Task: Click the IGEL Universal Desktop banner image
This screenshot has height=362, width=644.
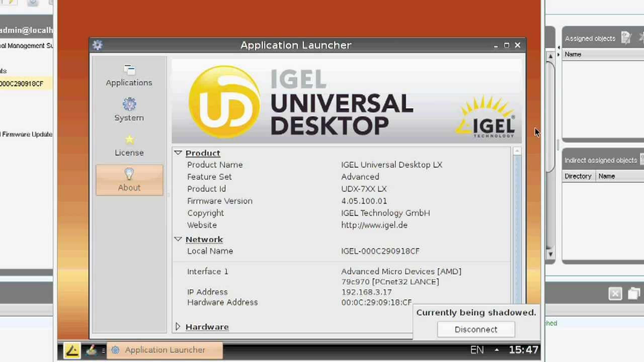Action: pos(347,102)
